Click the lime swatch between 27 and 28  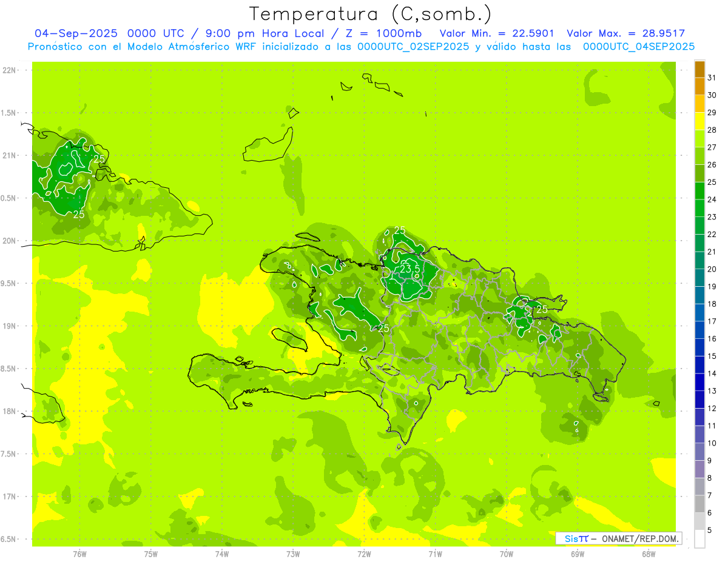point(700,139)
